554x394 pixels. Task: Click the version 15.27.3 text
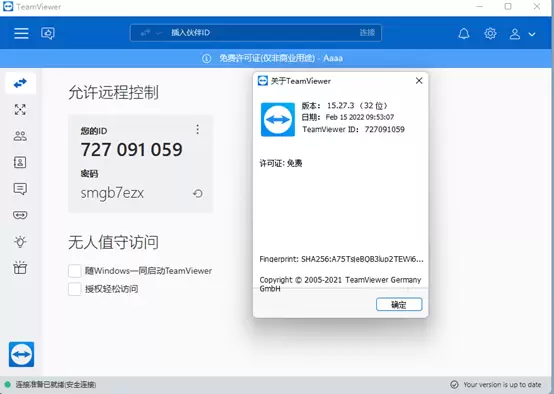(344, 106)
